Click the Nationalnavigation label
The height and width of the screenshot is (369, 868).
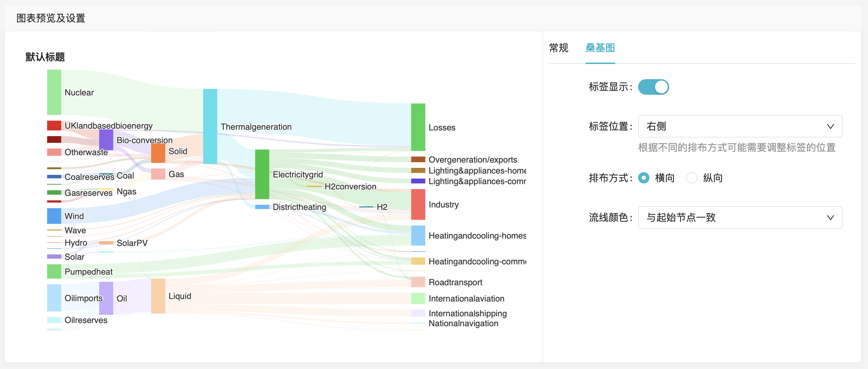pyautogui.click(x=463, y=323)
